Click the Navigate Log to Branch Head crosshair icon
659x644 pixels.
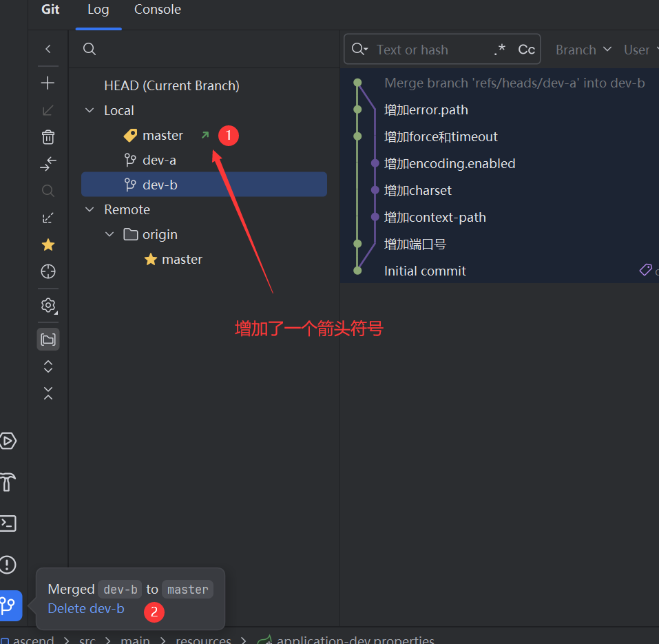(48, 271)
